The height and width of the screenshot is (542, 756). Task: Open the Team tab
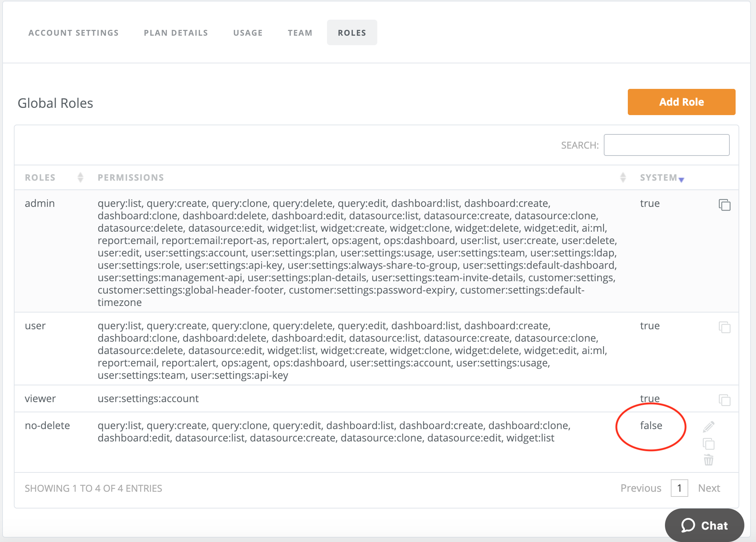(x=300, y=33)
